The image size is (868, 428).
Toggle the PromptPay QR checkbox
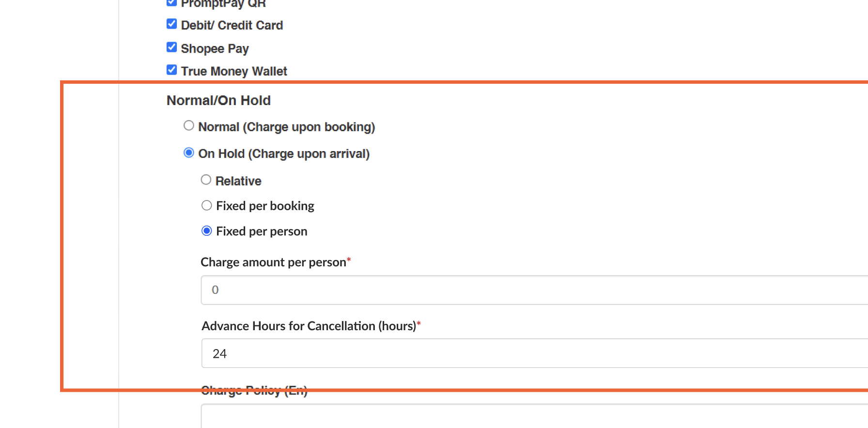coord(171,2)
